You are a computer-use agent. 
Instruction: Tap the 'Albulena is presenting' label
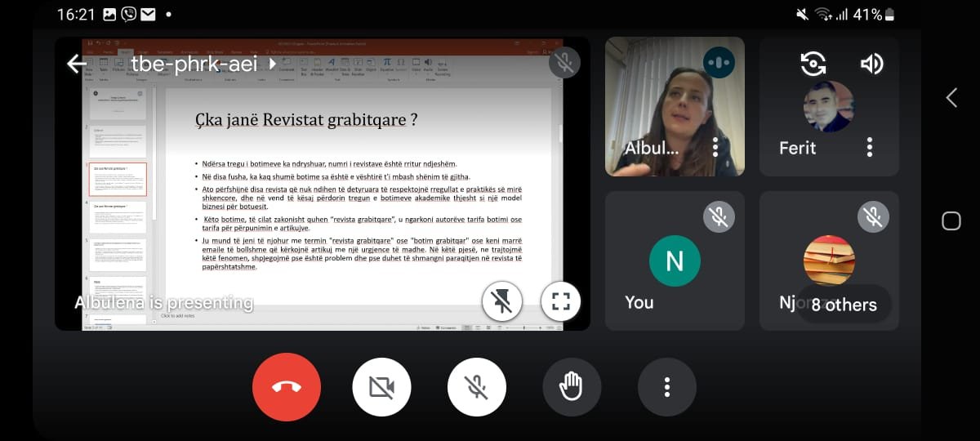(x=164, y=303)
